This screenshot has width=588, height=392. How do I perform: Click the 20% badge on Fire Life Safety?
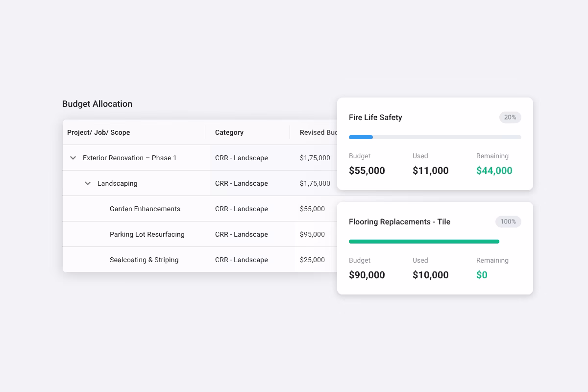click(x=510, y=117)
